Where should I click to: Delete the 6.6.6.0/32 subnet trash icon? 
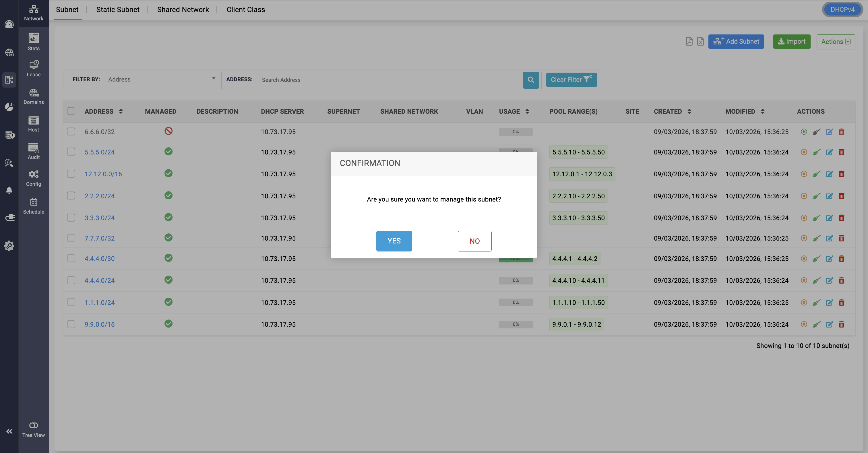[x=841, y=132]
